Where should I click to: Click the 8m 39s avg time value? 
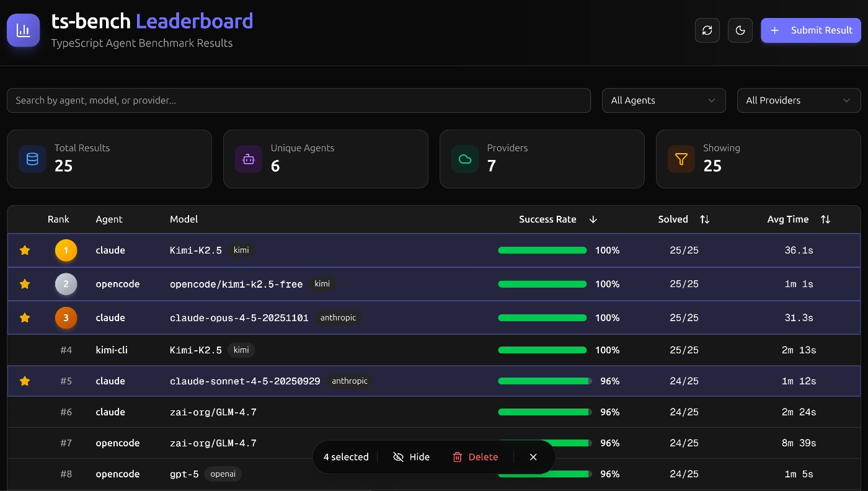[799, 443]
